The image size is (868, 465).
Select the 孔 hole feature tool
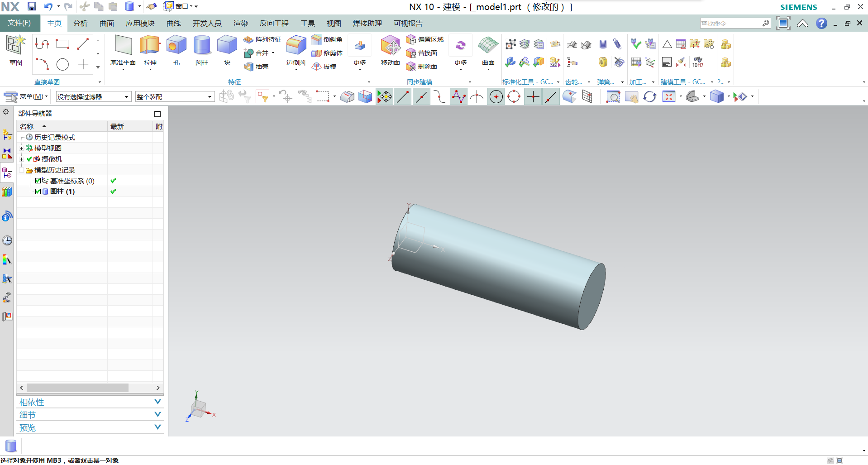[x=176, y=50]
